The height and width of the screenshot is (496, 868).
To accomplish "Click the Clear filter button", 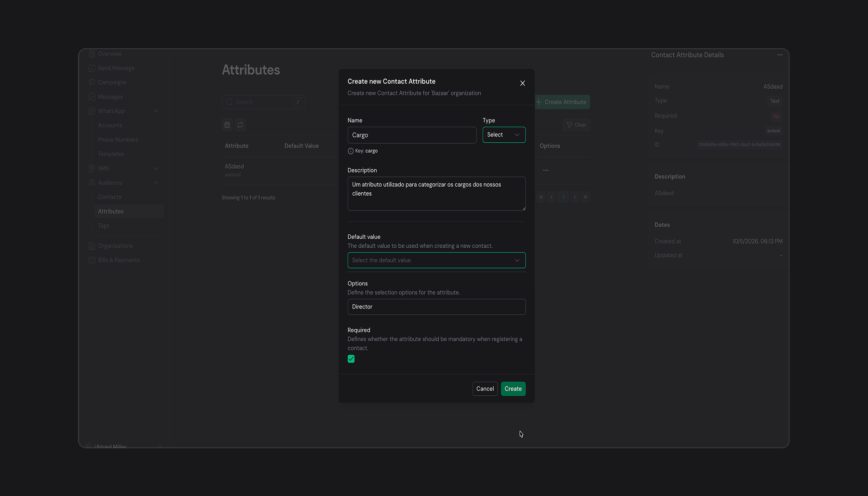I will [x=576, y=125].
